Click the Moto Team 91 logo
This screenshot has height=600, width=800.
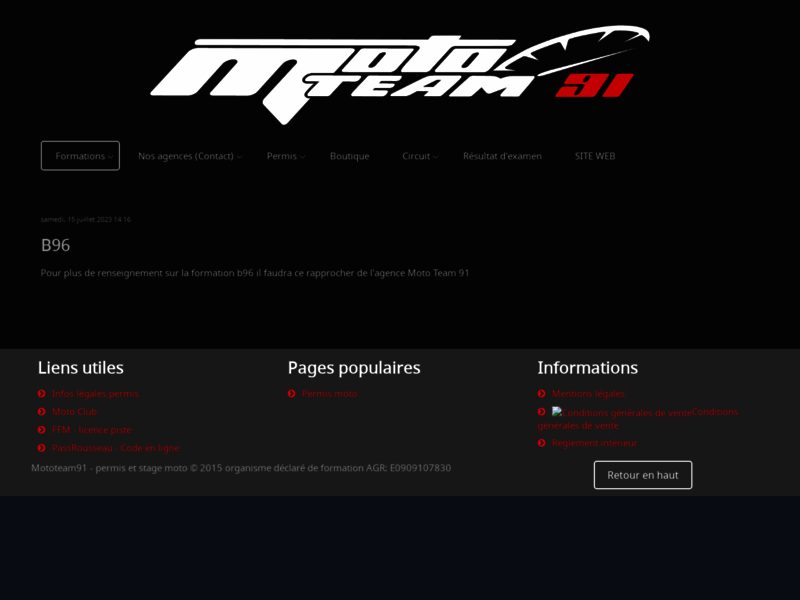pos(400,75)
